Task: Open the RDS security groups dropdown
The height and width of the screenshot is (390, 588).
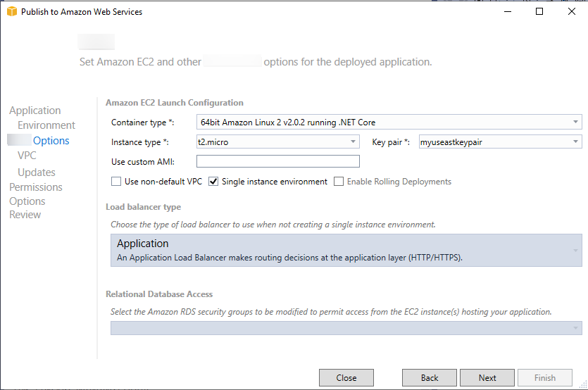Action: [x=576, y=328]
